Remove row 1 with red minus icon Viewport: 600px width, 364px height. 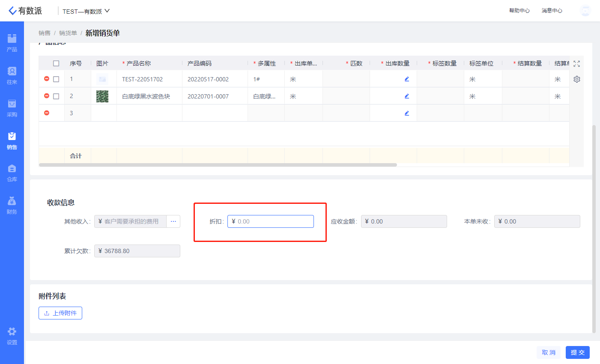[47, 79]
